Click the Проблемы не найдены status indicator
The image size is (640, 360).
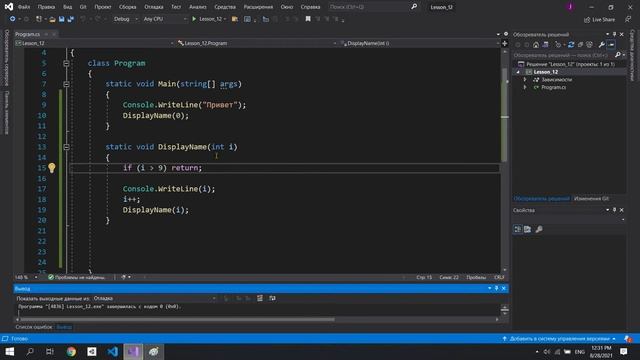(x=77, y=277)
